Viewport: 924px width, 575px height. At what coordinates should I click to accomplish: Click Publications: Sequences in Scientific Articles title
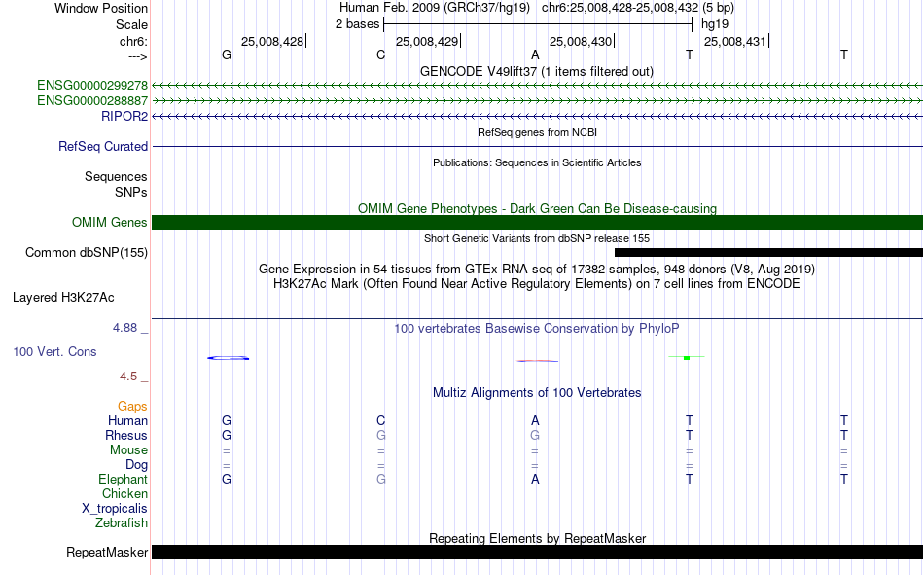(537, 162)
